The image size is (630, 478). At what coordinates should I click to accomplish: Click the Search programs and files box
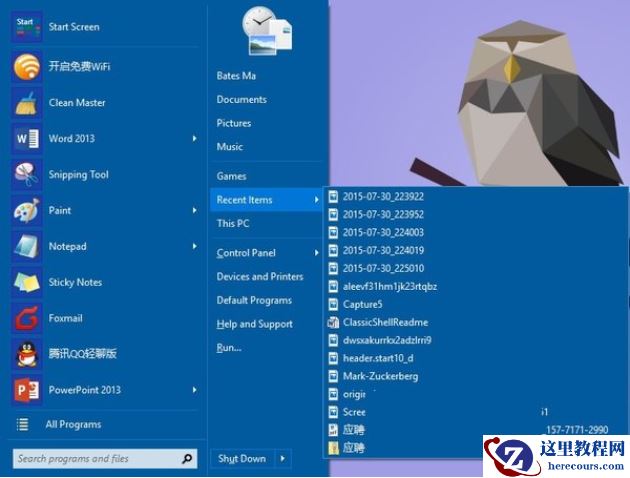pos(105,459)
